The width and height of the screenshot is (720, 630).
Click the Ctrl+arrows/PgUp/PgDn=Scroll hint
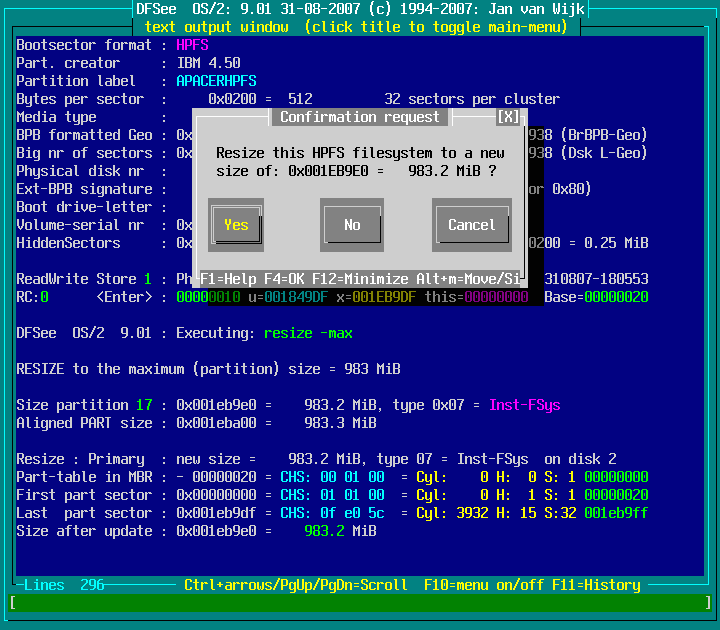pyautogui.click(x=295, y=585)
